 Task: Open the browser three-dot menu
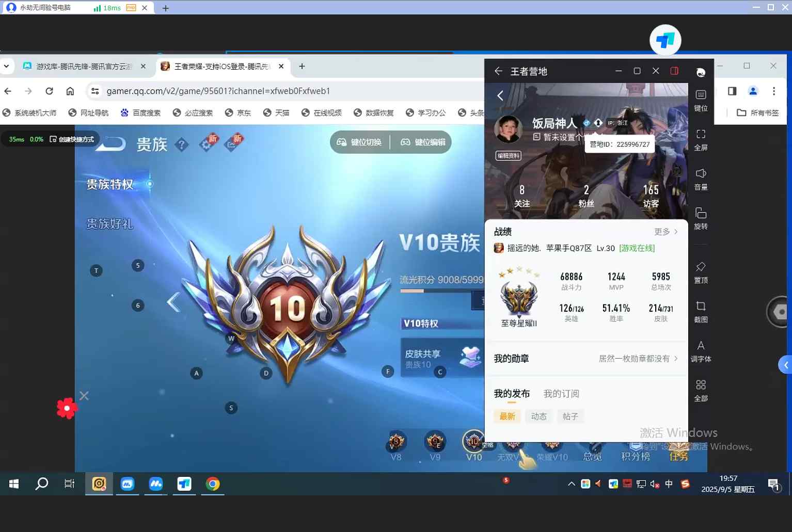point(773,91)
